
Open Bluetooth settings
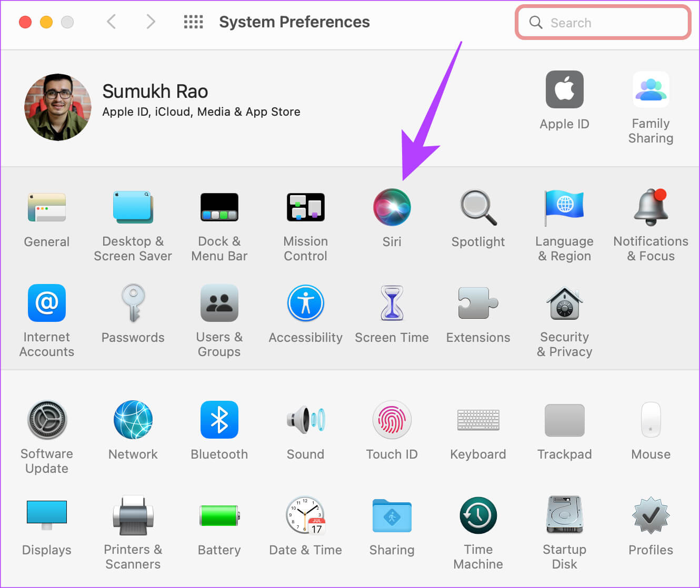(x=219, y=420)
